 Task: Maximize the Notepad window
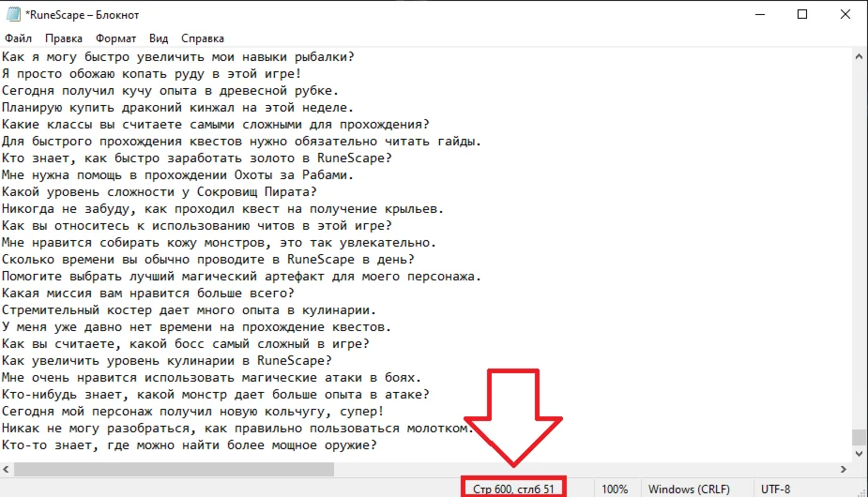(802, 14)
